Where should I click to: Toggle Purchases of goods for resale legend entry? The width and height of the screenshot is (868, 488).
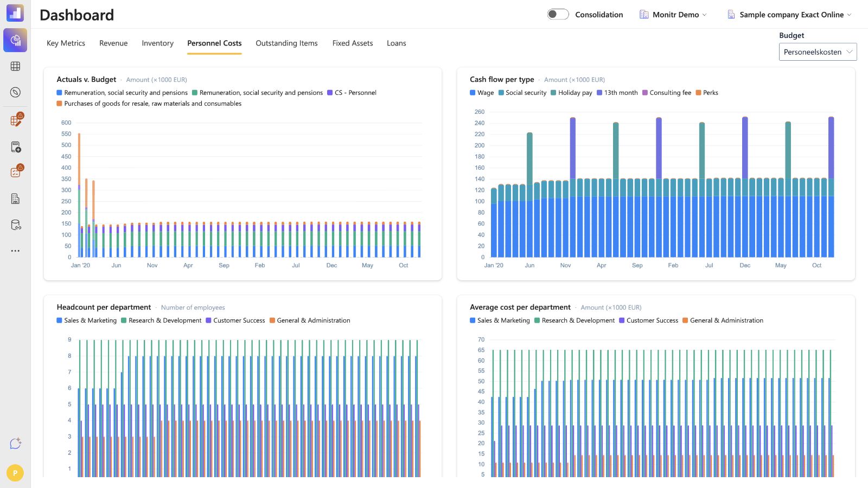(149, 104)
